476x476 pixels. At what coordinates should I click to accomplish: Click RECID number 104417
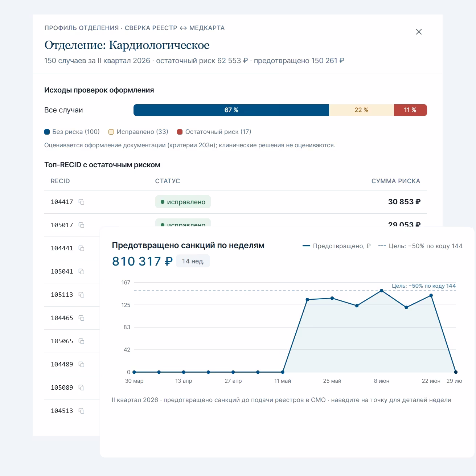pyautogui.click(x=62, y=202)
